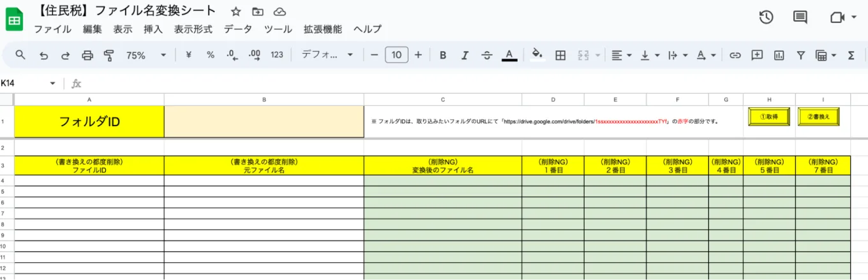This screenshot has width=868, height=280.
Task: Open the 編集 menu
Action: coord(92,29)
